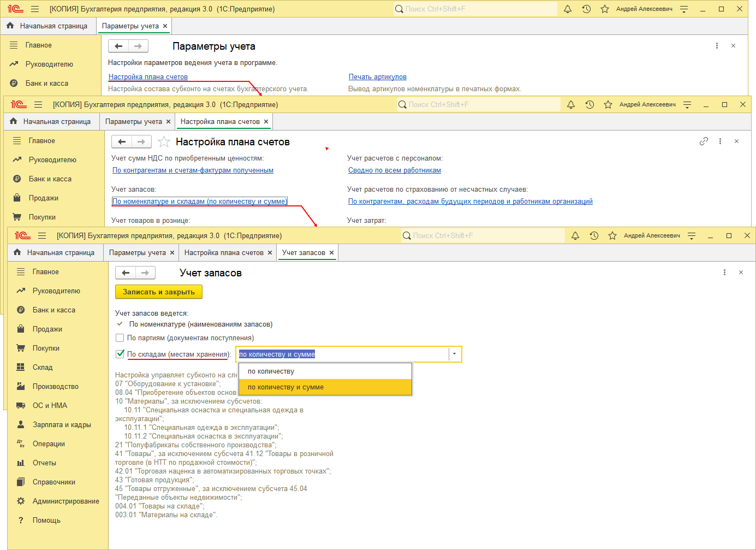The height and width of the screenshot is (550, 756).
Task: Click the Записать и закрыть button
Action: click(x=159, y=292)
